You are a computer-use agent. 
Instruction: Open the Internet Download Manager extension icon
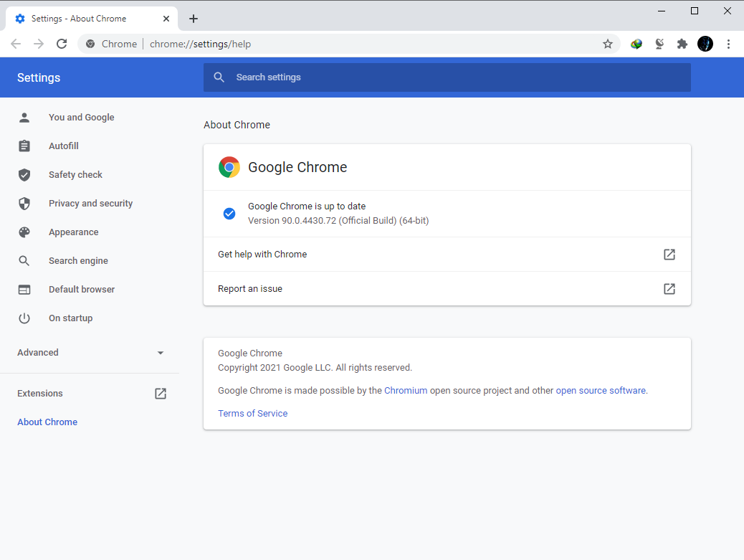tap(636, 44)
